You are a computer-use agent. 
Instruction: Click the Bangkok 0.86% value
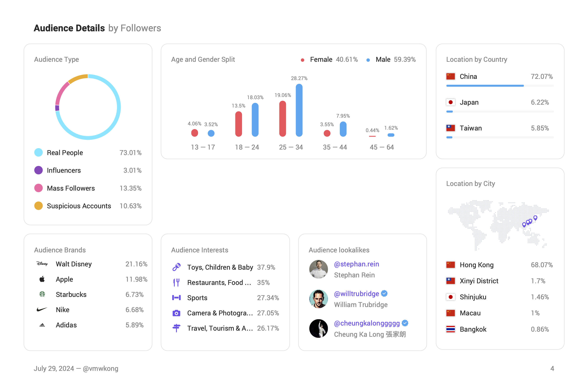540,329
